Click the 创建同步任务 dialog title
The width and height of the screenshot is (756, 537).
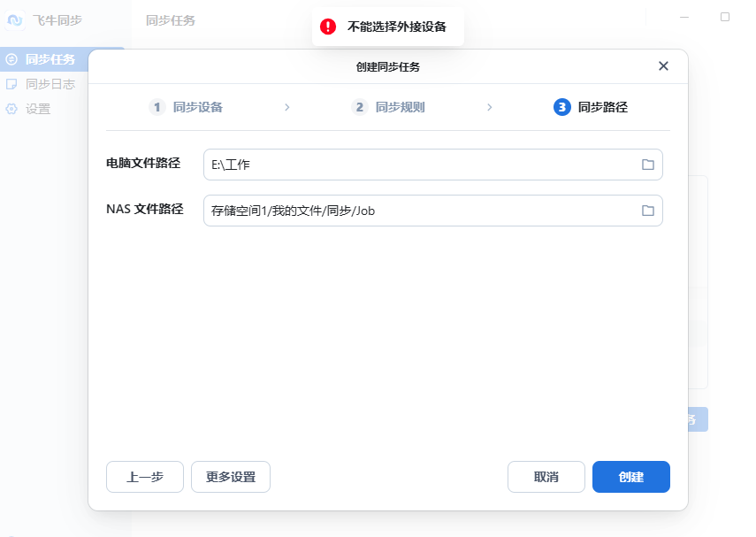point(388,66)
